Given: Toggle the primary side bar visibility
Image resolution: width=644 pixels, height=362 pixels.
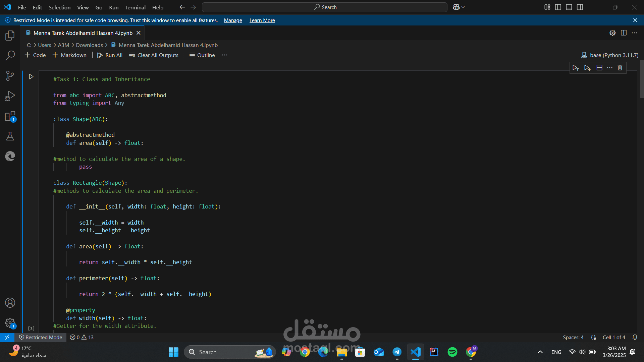Looking at the screenshot, I should 558,7.
